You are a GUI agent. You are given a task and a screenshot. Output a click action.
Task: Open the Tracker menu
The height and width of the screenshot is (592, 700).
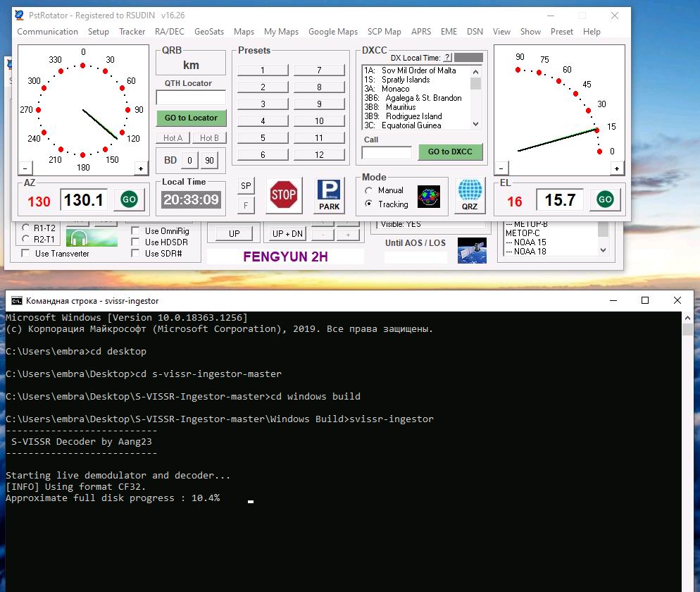[132, 32]
